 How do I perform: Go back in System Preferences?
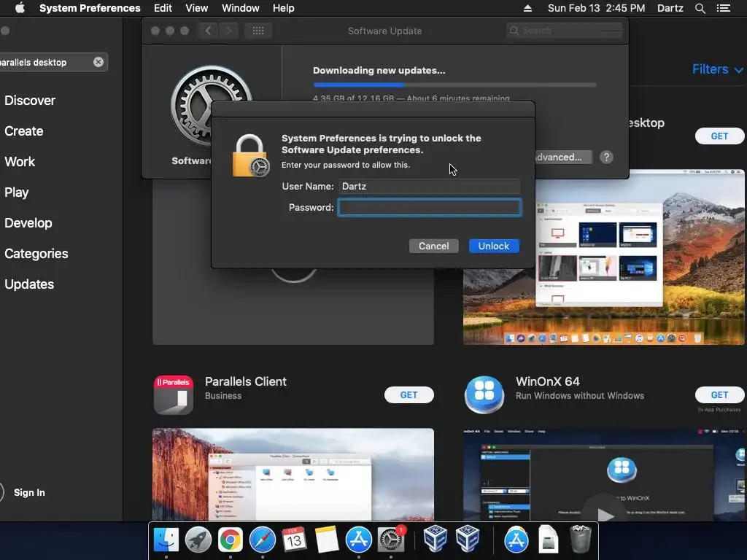(208, 31)
